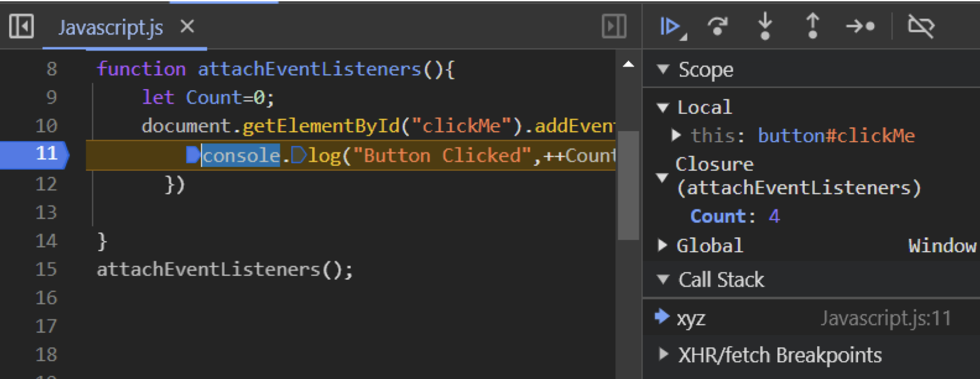Image resolution: width=980 pixels, height=379 pixels.
Task: Collapse the Call Stack section
Action: [x=663, y=279]
